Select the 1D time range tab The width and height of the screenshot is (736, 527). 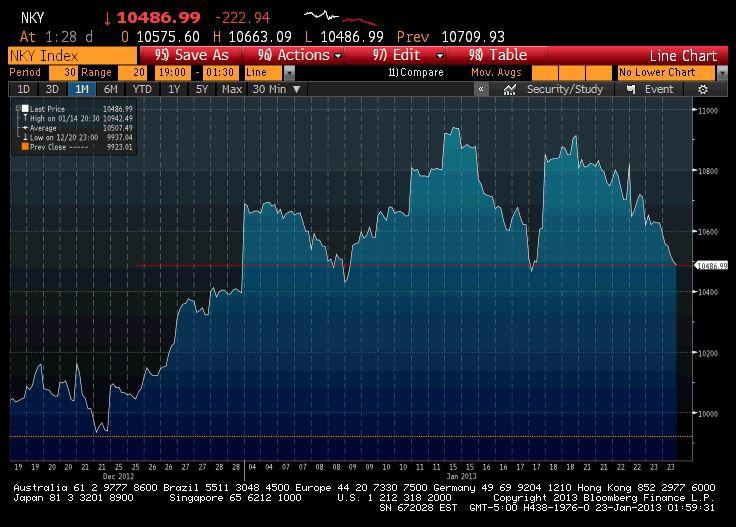[23, 89]
